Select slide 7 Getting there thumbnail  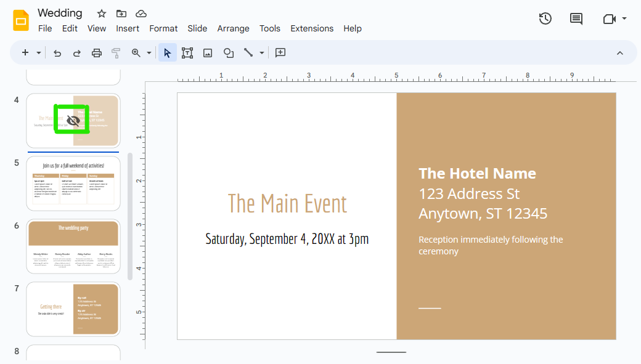point(73,309)
